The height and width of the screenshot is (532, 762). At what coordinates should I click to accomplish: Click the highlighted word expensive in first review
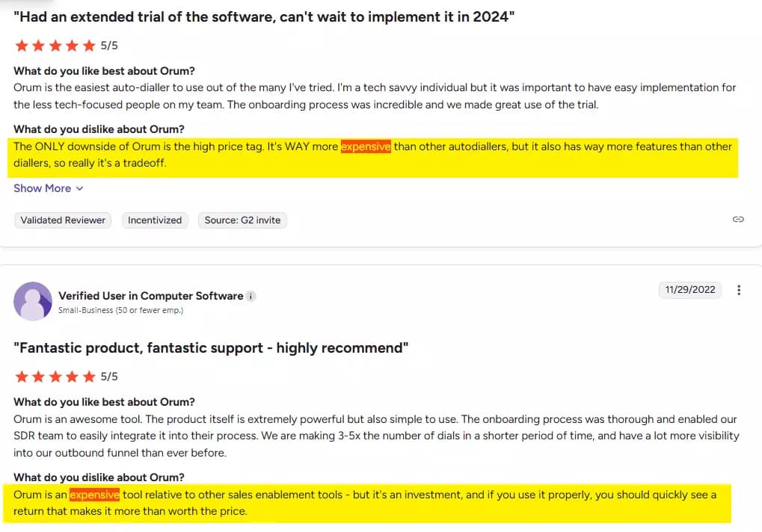366,146
